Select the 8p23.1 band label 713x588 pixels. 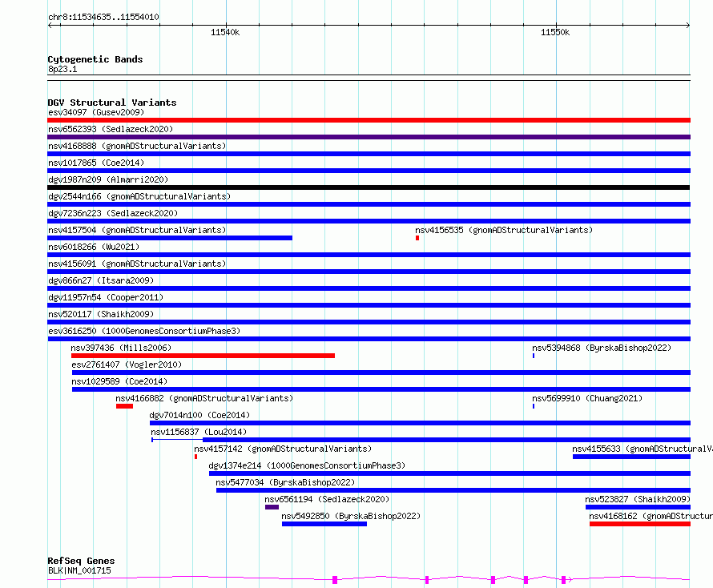click(62, 69)
